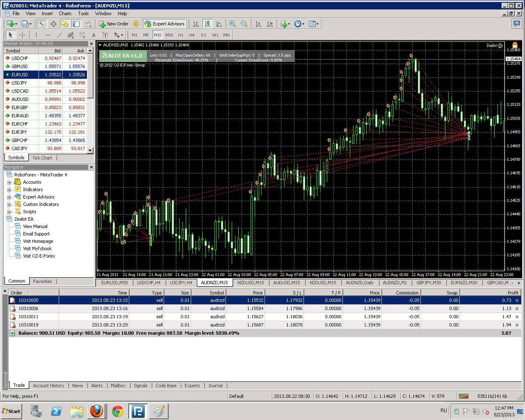Click the New Chart toolbar icon
The image size is (525, 420).
pos(11,24)
